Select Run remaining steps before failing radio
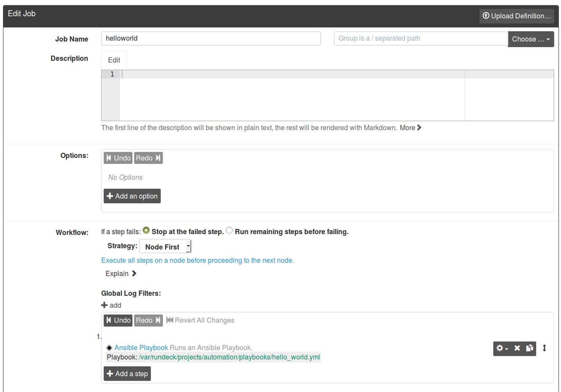561x392 pixels. click(229, 231)
